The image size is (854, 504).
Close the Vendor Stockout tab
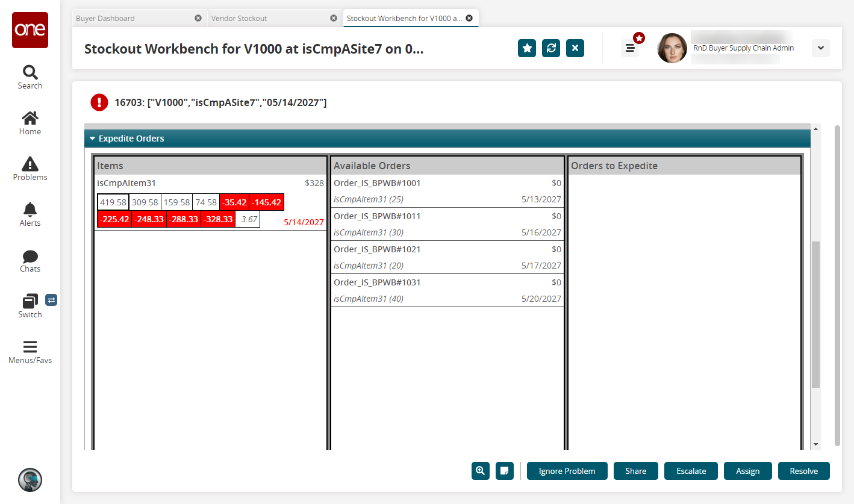[334, 18]
